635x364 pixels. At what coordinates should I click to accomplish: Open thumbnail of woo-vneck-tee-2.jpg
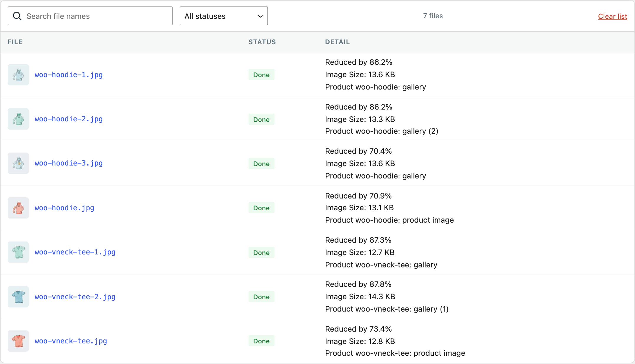click(18, 297)
